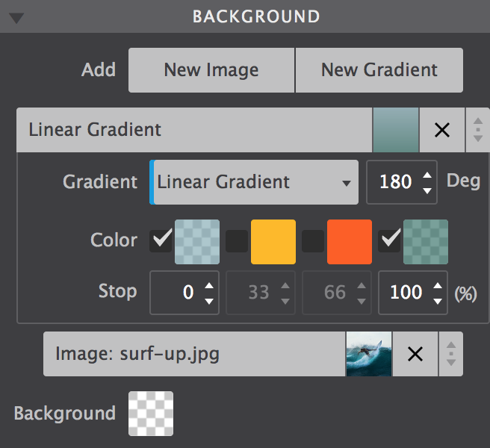
Task: Increase the gradient angle degree value
Action: tap(427, 175)
